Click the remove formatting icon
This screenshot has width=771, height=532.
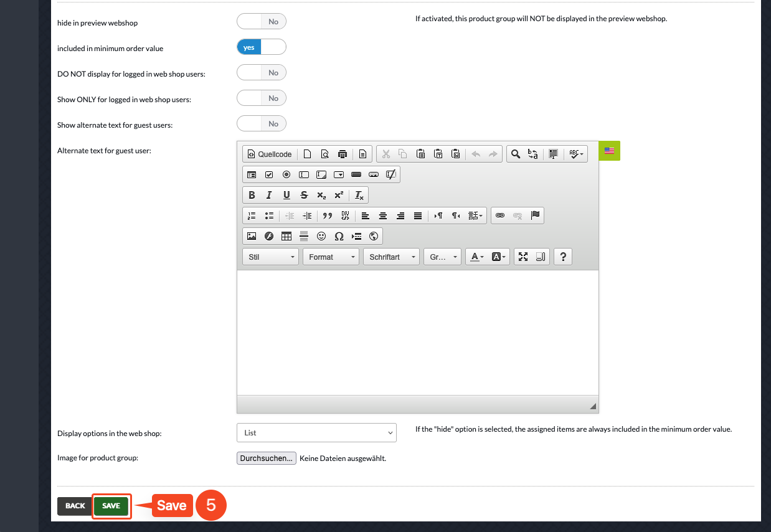(359, 195)
